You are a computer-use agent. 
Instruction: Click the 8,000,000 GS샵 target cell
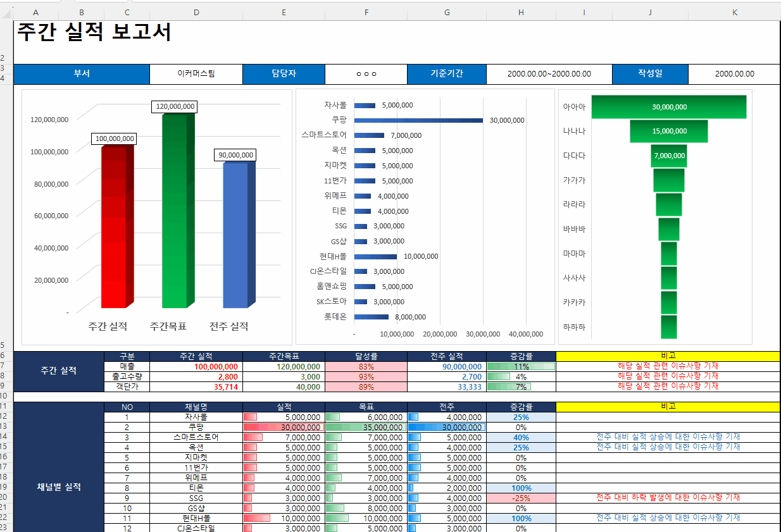coord(366,508)
